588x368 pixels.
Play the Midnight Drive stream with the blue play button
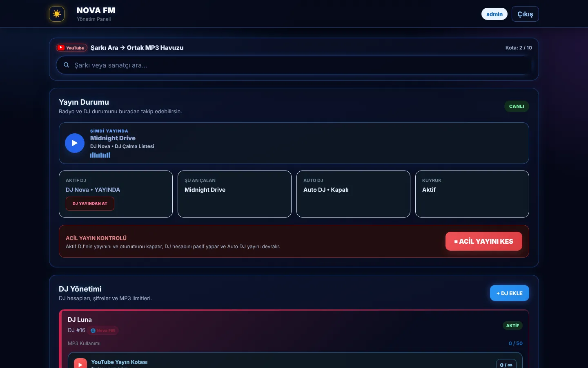pyautogui.click(x=75, y=143)
